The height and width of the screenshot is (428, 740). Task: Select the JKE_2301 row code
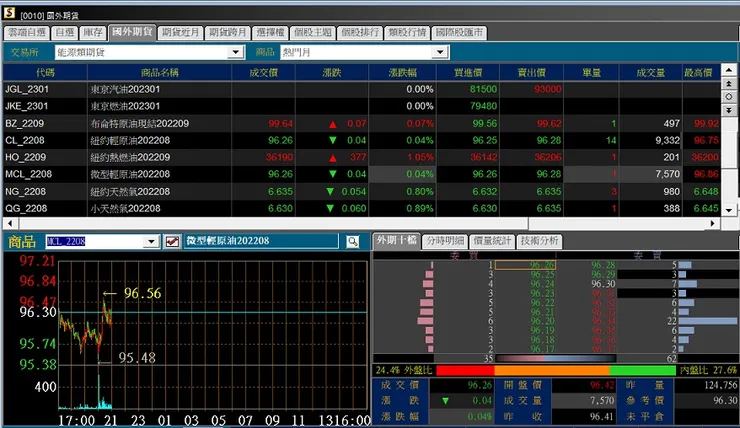[27, 106]
